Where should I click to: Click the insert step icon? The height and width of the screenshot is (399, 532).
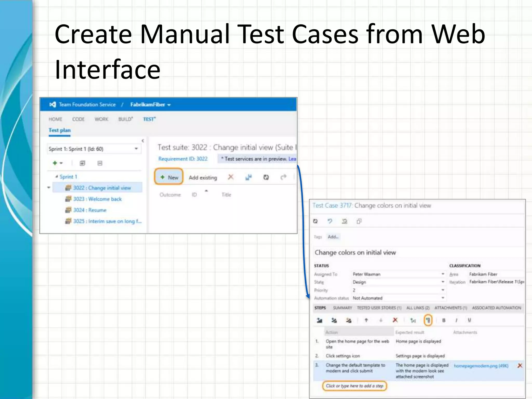(x=320, y=320)
